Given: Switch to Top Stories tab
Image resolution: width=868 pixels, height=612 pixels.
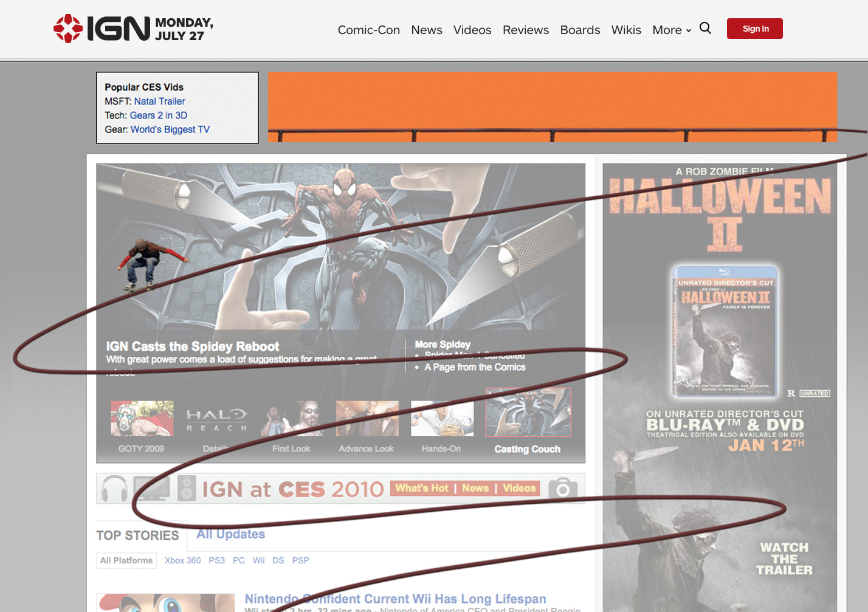Looking at the screenshot, I should click(x=137, y=535).
